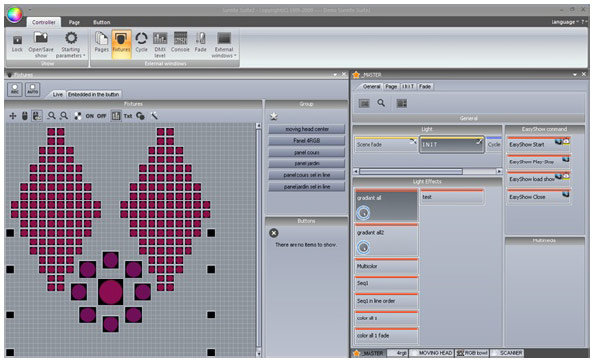Open the Cycle window icon

coord(141,42)
